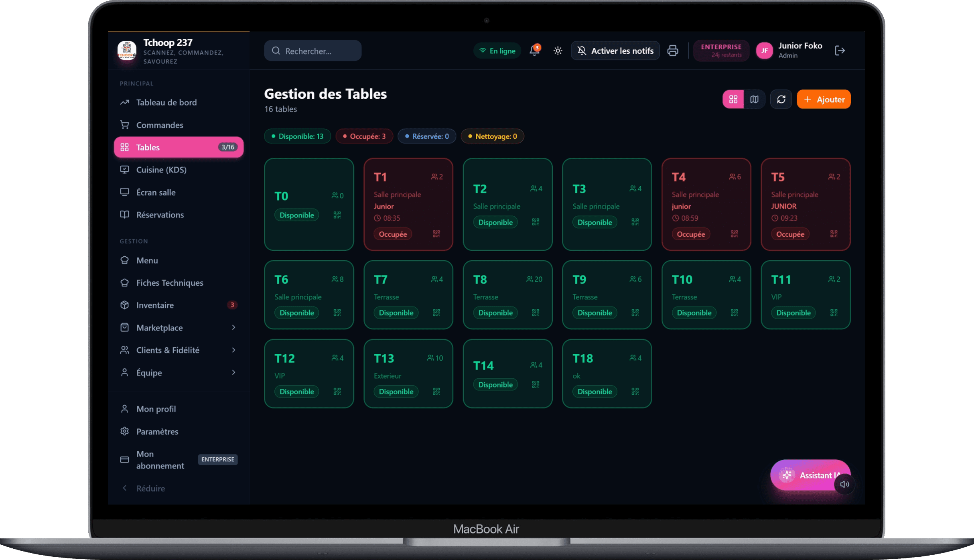974x560 pixels.
Task: Filter tables by Nettoyage: 0
Action: [493, 136]
